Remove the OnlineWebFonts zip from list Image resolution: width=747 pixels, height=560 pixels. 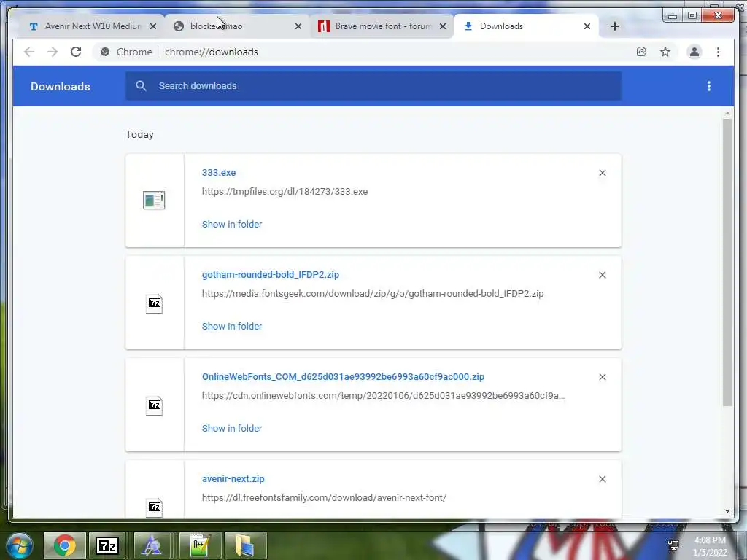click(602, 377)
